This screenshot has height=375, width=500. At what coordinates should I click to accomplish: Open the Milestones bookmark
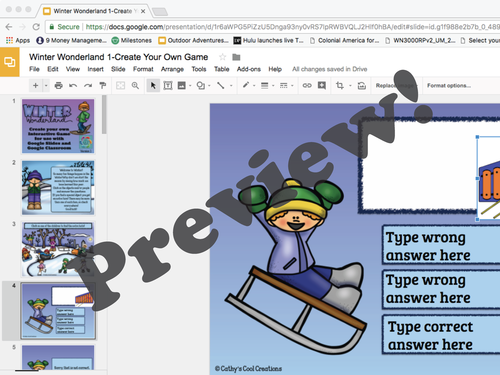pos(132,40)
